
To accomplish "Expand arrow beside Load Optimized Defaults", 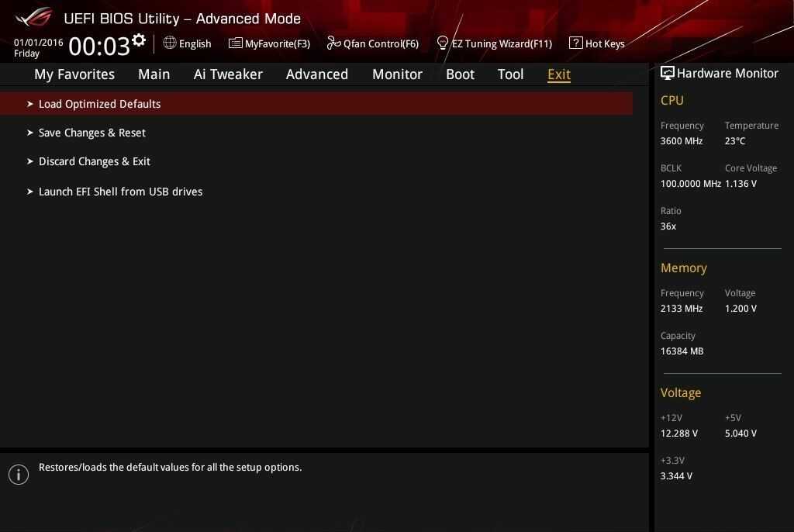I will pyautogui.click(x=30, y=104).
